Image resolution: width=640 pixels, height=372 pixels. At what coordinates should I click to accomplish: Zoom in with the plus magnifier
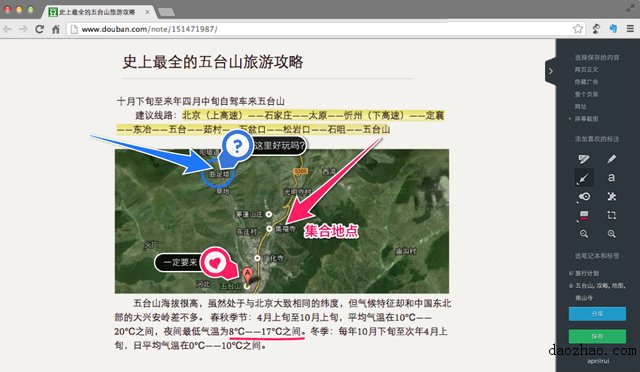tap(611, 234)
